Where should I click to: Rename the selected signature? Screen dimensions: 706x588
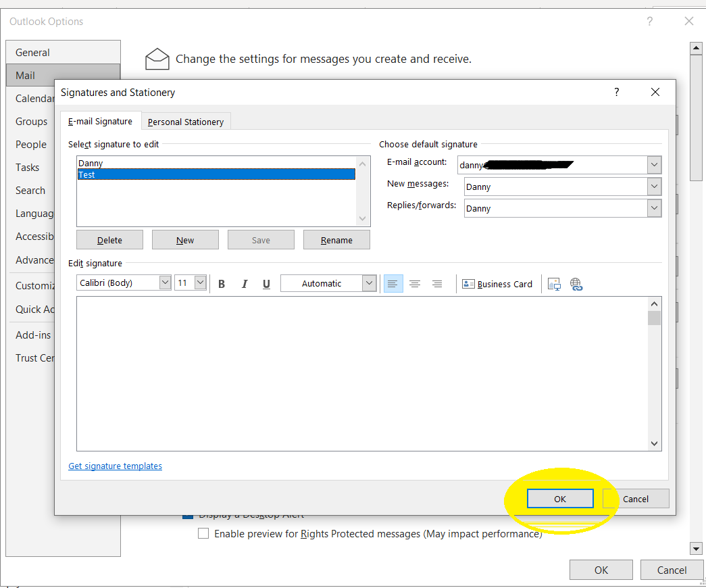point(336,240)
